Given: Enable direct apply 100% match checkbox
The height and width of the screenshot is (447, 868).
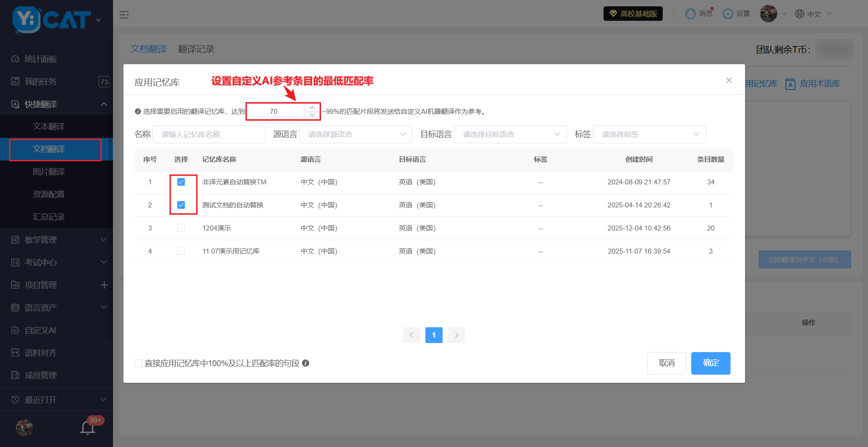Looking at the screenshot, I should click(x=139, y=363).
